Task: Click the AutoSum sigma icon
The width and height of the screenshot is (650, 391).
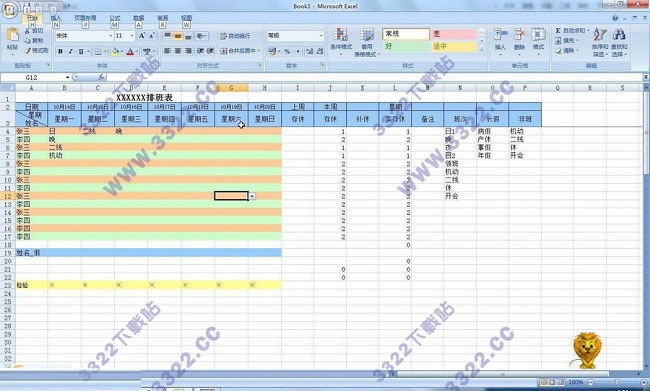Action: 558,31
